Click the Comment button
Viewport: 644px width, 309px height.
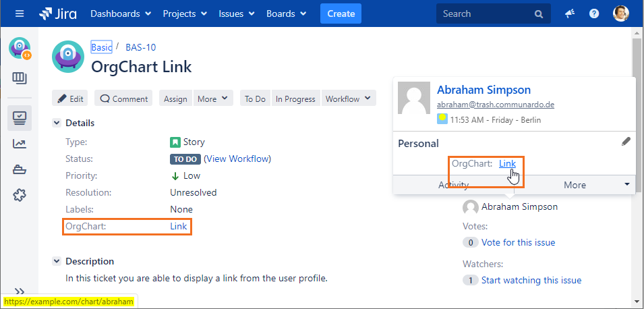coord(123,99)
